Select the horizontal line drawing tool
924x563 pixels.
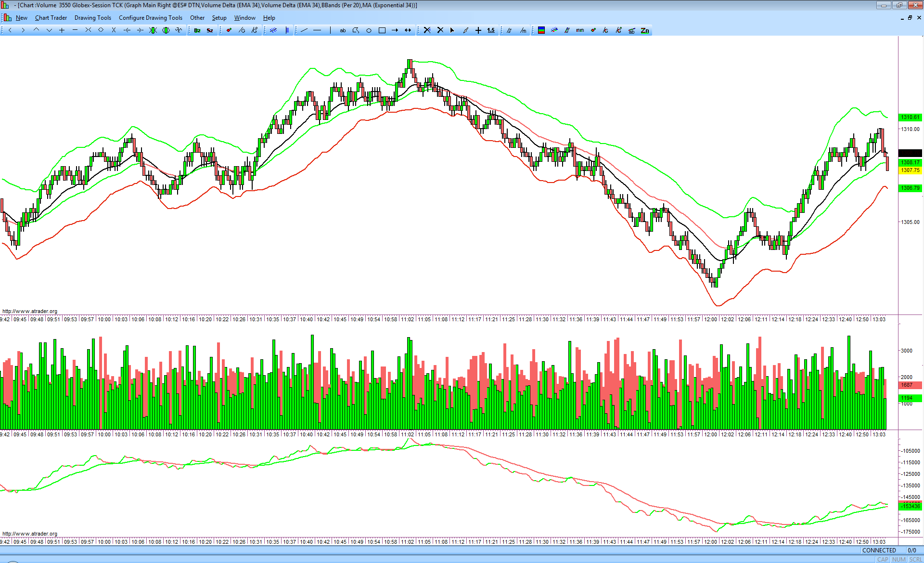point(317,30)
